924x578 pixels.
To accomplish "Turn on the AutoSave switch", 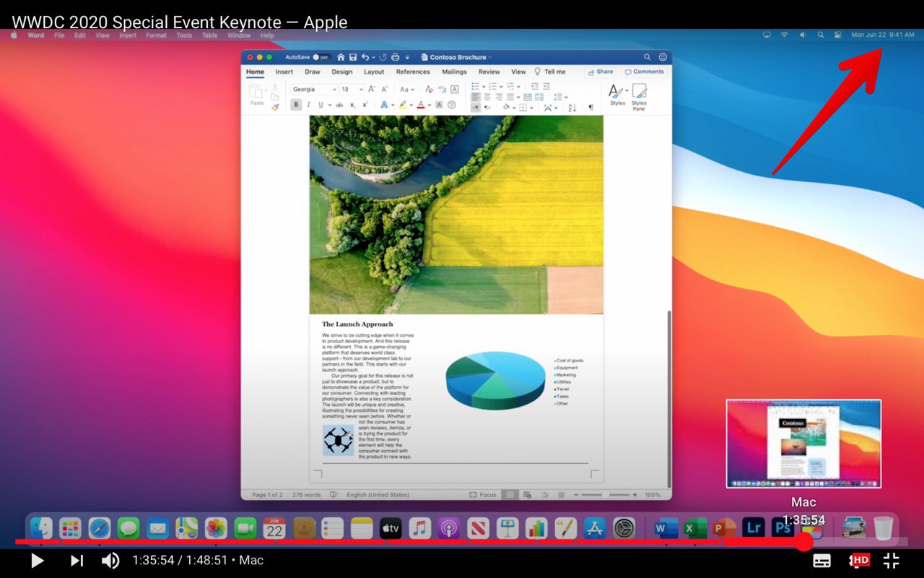I will tap(322, 57).
